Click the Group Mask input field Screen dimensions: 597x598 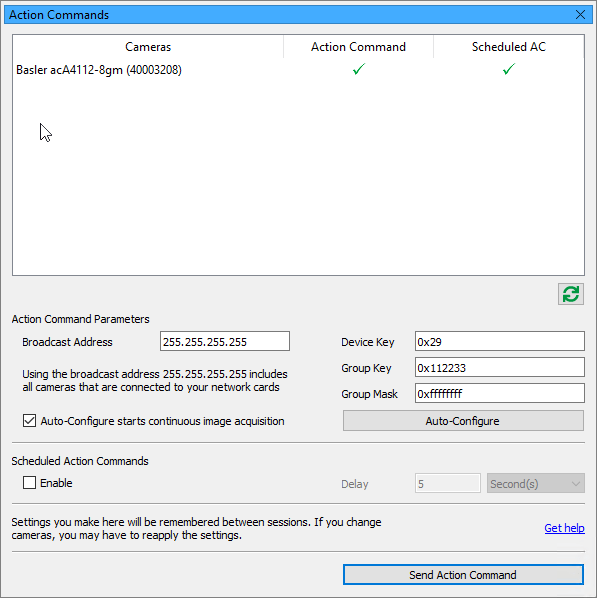tap(500, 393)
